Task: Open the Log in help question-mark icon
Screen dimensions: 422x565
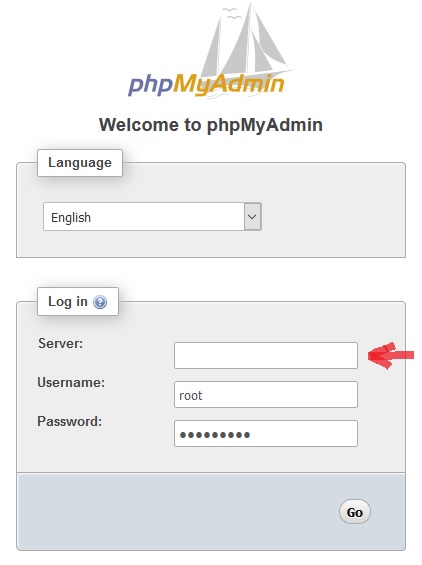Action: point(100,302)
